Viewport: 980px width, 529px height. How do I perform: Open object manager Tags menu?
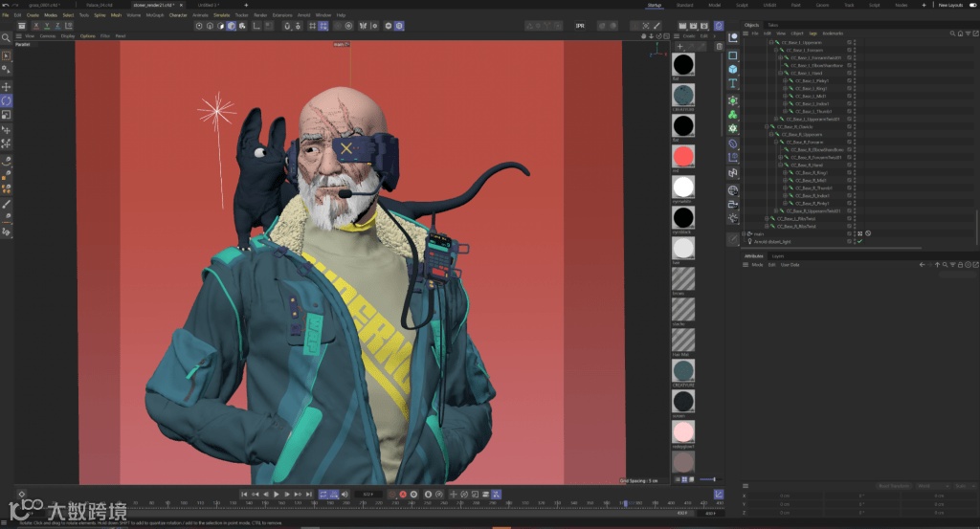(813, 33)
